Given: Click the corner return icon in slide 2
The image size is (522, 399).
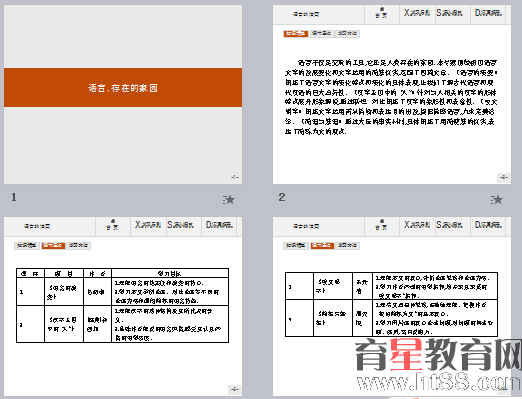Looking at the screenshot, I should coord(504,177).
